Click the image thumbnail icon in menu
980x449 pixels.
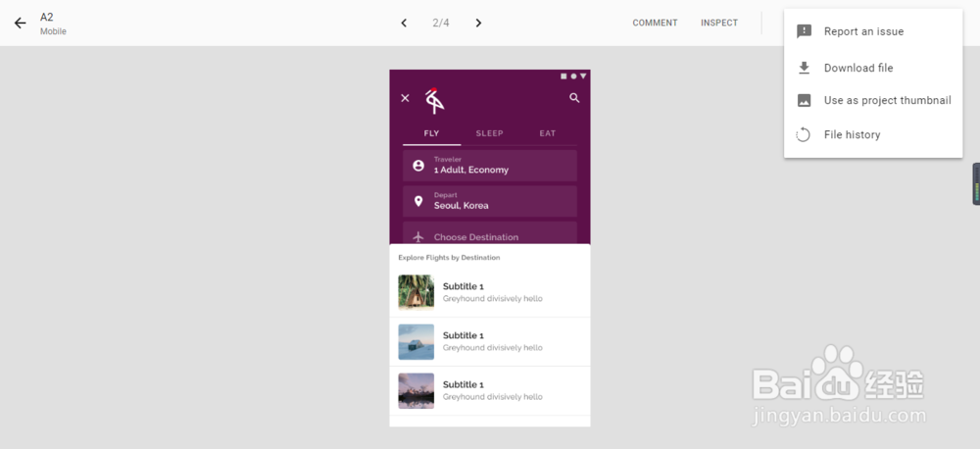804,100
